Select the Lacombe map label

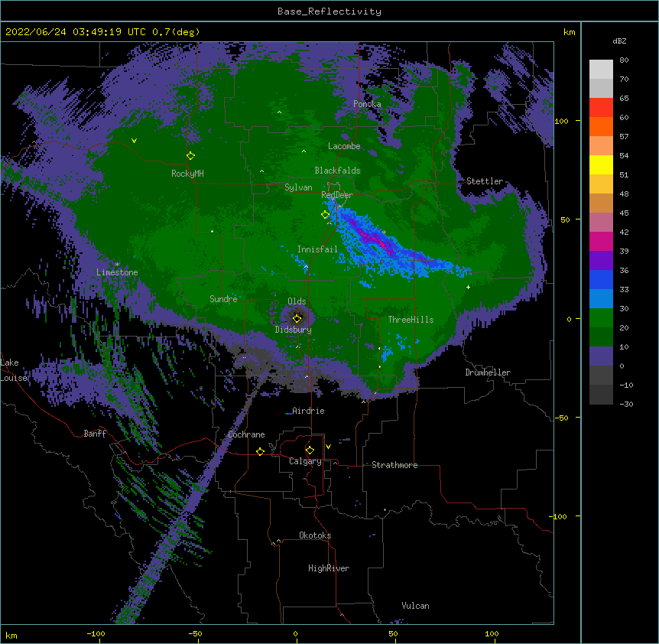(x=344, y=146)
